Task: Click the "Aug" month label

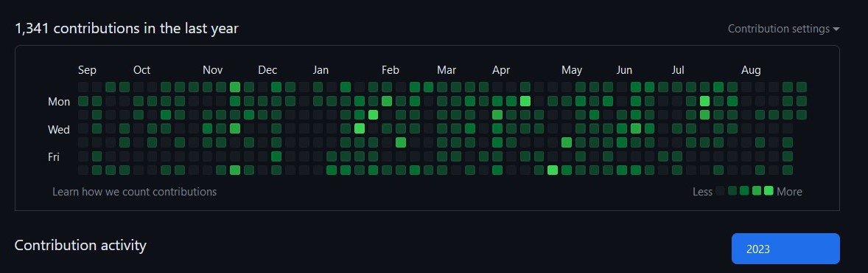Action: click(751, 70)
